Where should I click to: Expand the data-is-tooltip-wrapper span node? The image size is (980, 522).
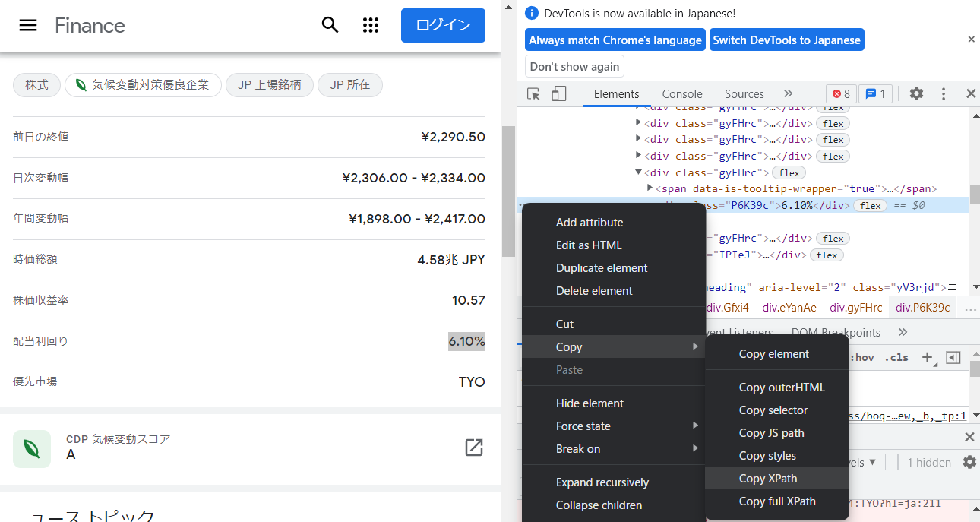[x=650, y=188]
